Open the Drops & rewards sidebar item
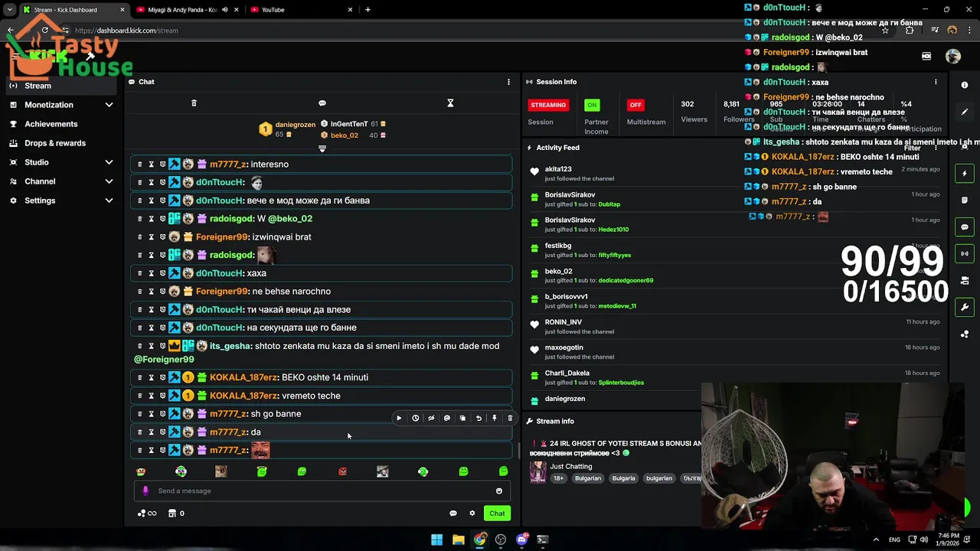980x551 pixels. (61, 143)
